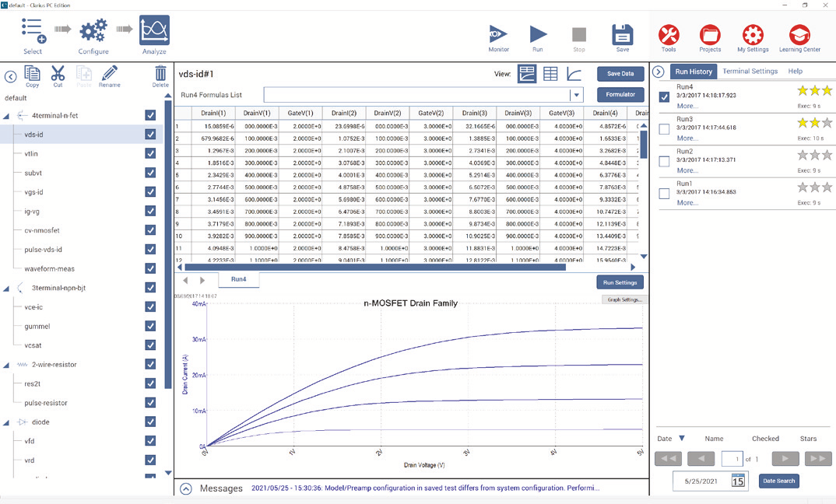Select the Help tab
This screenshot has height=504, width=836.
point(795,72)
